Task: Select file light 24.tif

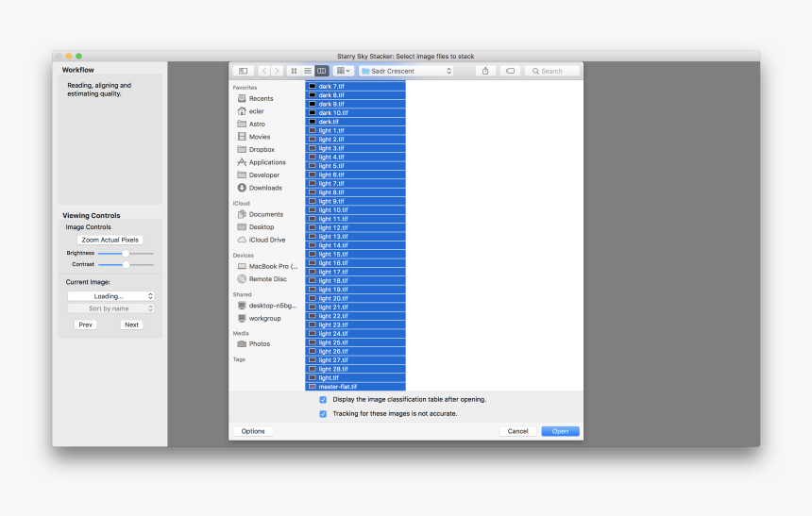Action: click(x=355, y=334)
